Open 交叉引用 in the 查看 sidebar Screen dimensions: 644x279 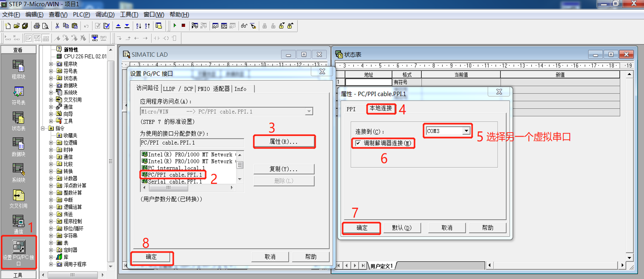pos(18,199)
